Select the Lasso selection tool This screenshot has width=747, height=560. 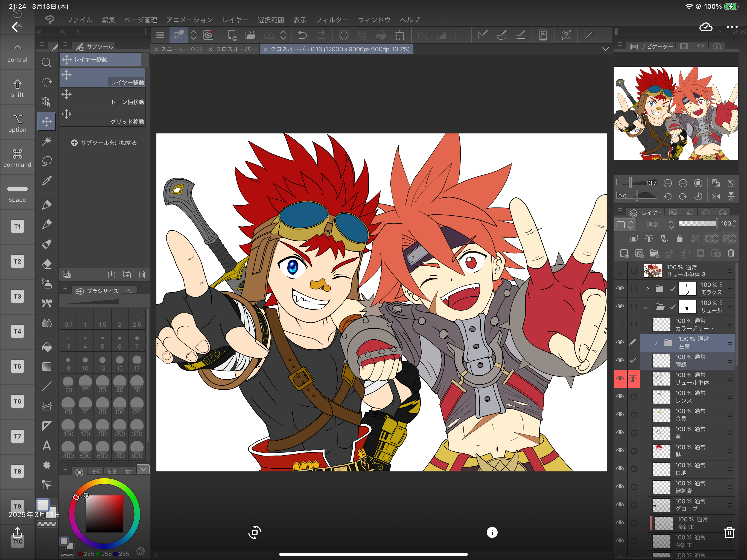46,161
